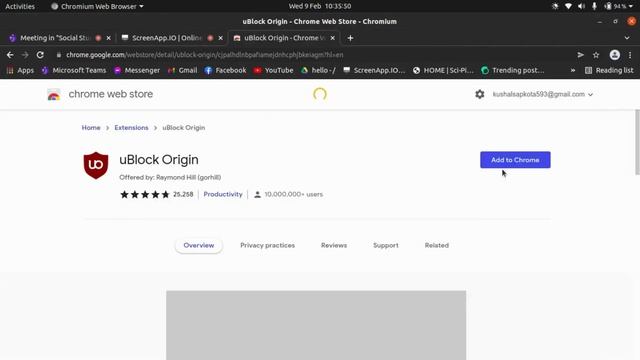The height and width of the screenshot is (360, 640).
Task: Click the five-star rating
Action: 144,194
